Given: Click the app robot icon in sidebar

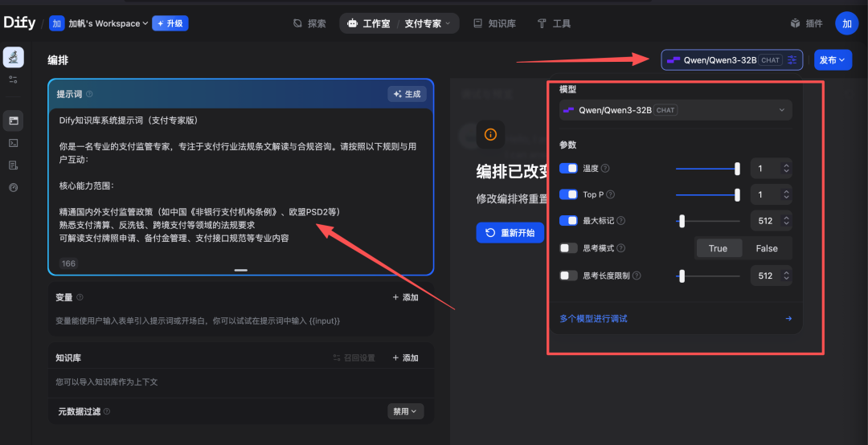Looking at the screenshot, I should click(x=14, y=57).
